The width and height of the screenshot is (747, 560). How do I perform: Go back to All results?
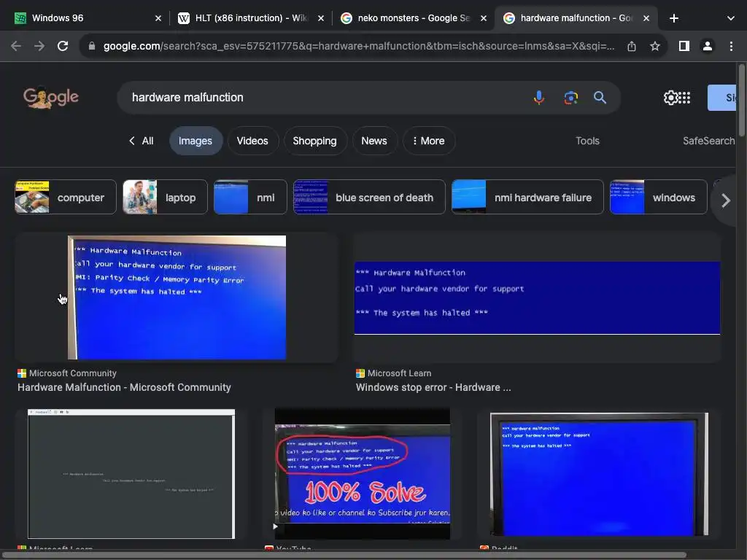pyautogui.click(x=142, y=141)
